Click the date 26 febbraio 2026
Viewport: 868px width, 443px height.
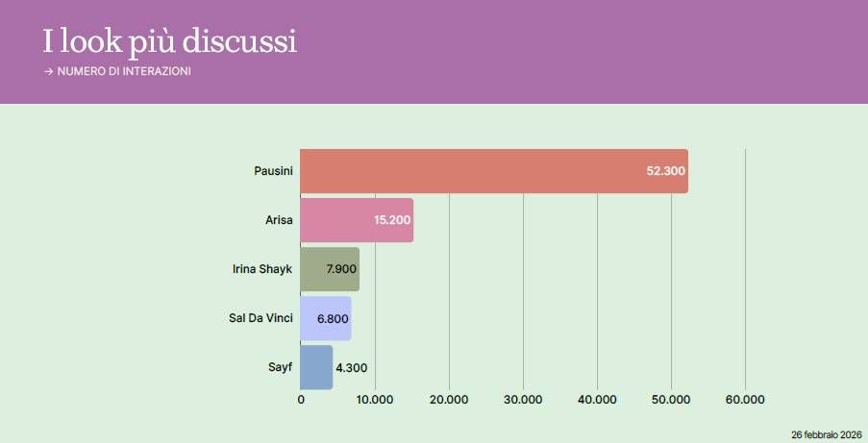coord(827,434)
